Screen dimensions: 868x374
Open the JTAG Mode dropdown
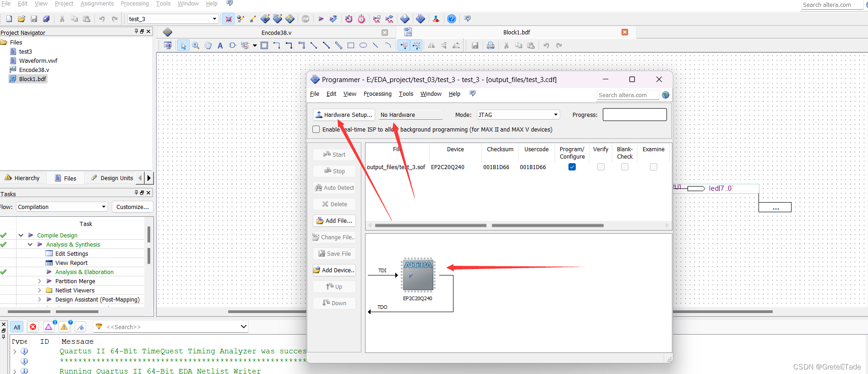point(556,115)
